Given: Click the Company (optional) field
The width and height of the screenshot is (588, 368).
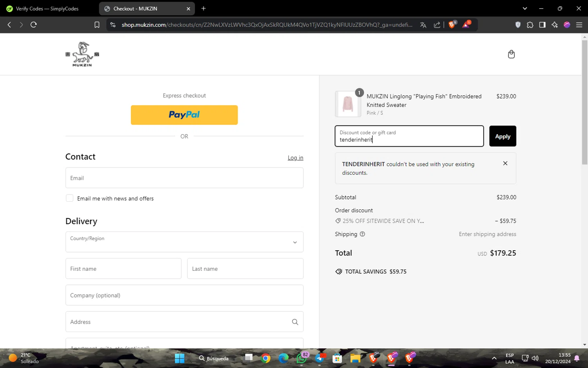Looking at the screenshot, I should click(184, 295).
